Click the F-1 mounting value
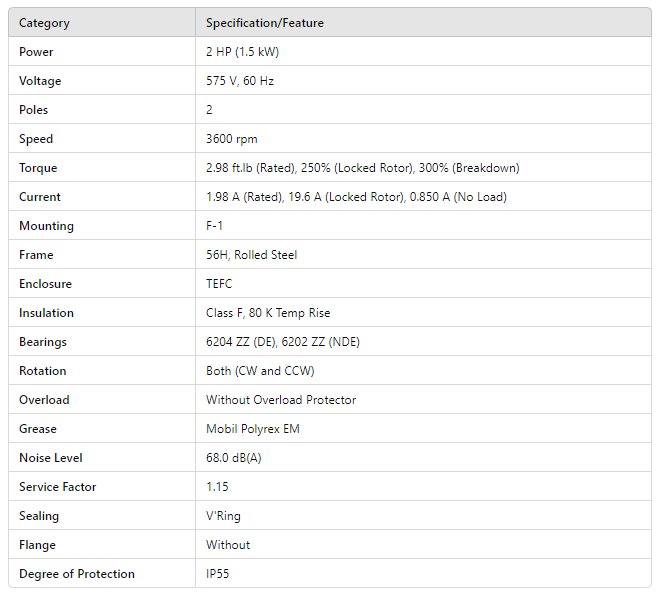The height and width of the screenshot is (594, 658). pyautogui.click(x=214, y=226)
